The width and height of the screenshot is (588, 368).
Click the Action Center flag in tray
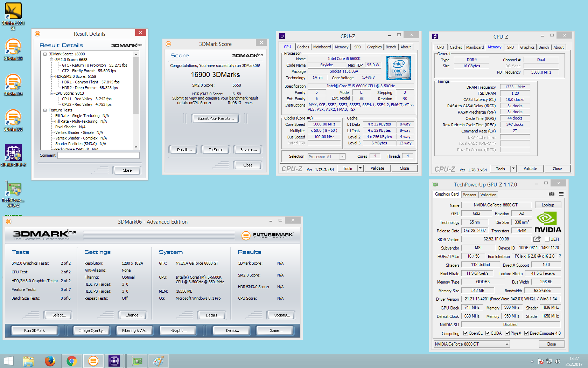tap(541, 361)
